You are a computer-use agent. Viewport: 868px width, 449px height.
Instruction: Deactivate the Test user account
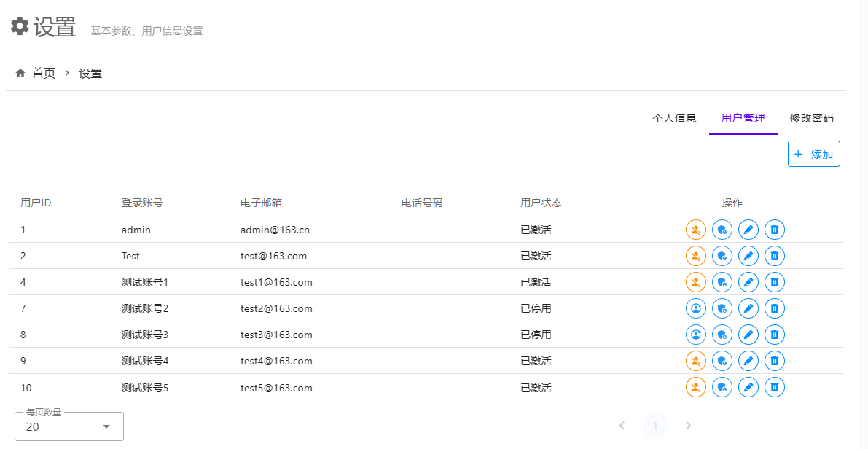point(696,256)
